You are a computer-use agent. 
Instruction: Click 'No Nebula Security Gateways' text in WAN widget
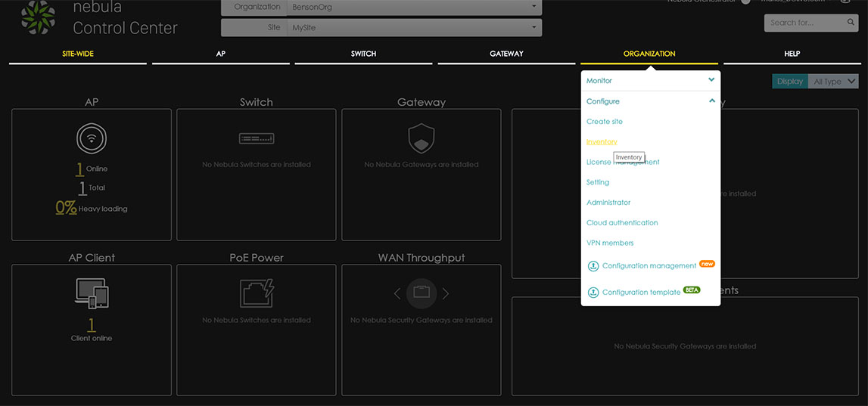pyautogui.click(x=422, y=321)
